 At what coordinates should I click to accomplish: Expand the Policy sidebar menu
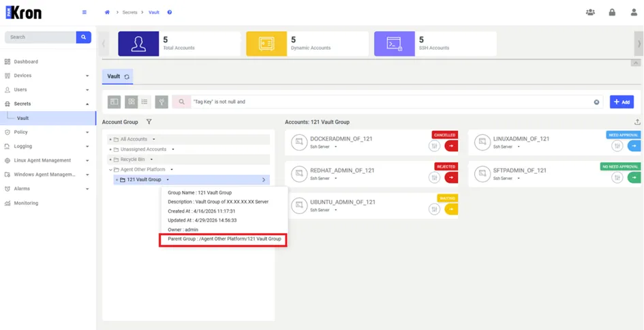(47, 132)
